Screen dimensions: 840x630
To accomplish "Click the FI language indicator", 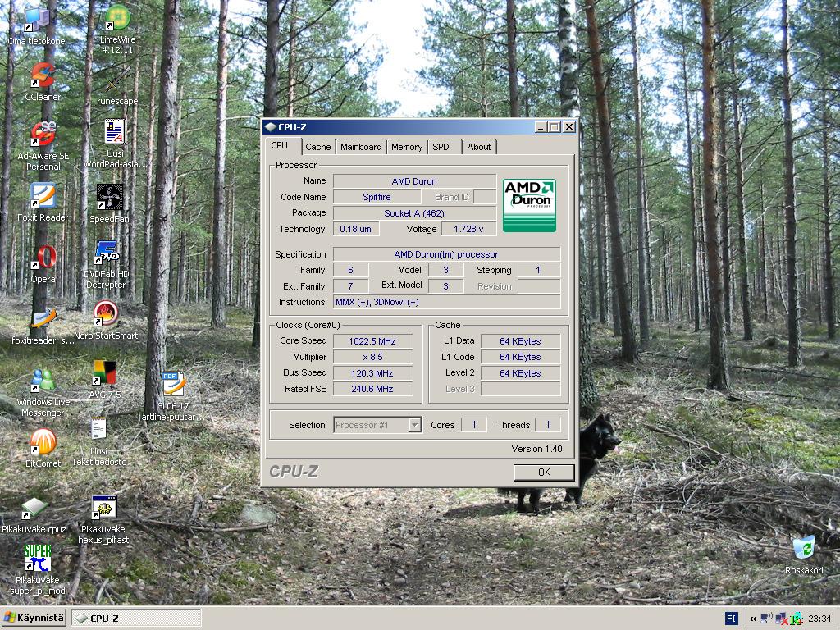I will [731, 619].
